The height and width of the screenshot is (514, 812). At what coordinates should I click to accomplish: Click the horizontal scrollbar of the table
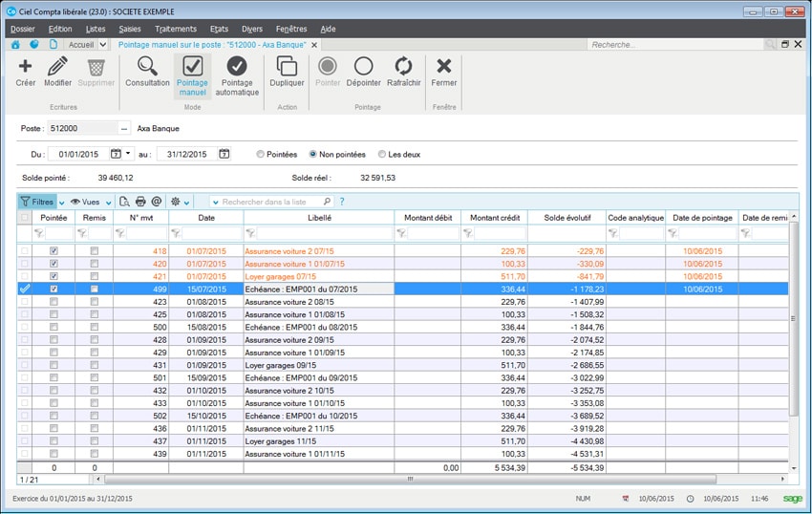click(x=410, y=480)
